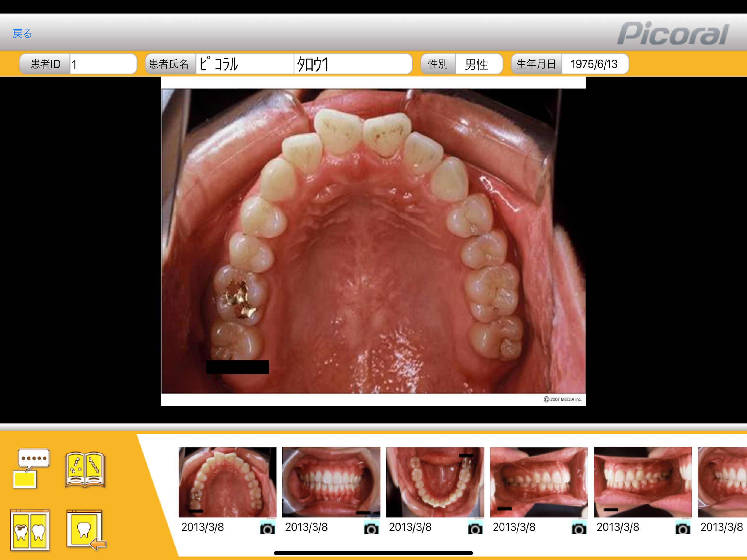Click the patient surname field ピコラル
The width and height of the screenshot is (747, 560).
click(x=245, y=64)
